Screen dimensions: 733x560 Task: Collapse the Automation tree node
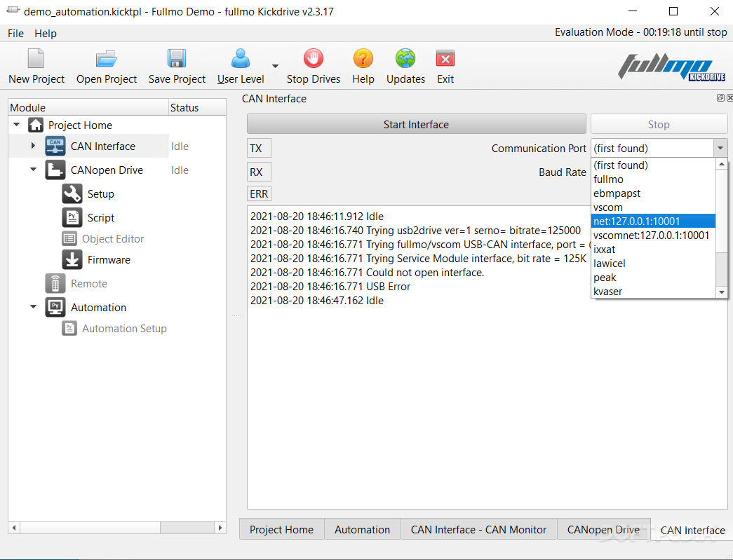tap(33, 307)
